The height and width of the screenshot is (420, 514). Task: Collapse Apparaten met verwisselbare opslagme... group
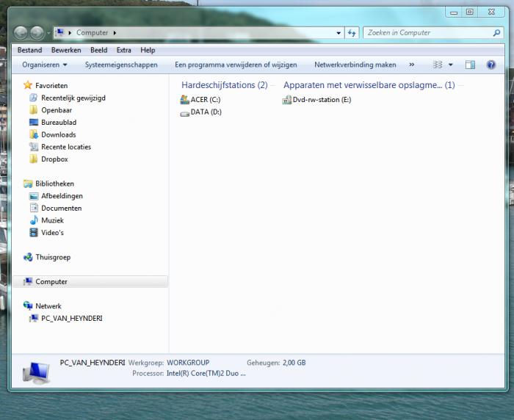pos(369,85)
